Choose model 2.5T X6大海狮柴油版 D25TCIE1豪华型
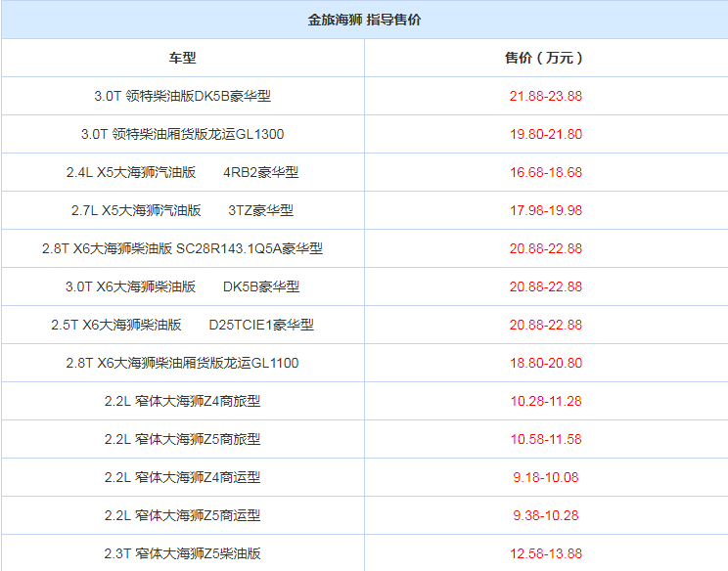 point(182,325)
